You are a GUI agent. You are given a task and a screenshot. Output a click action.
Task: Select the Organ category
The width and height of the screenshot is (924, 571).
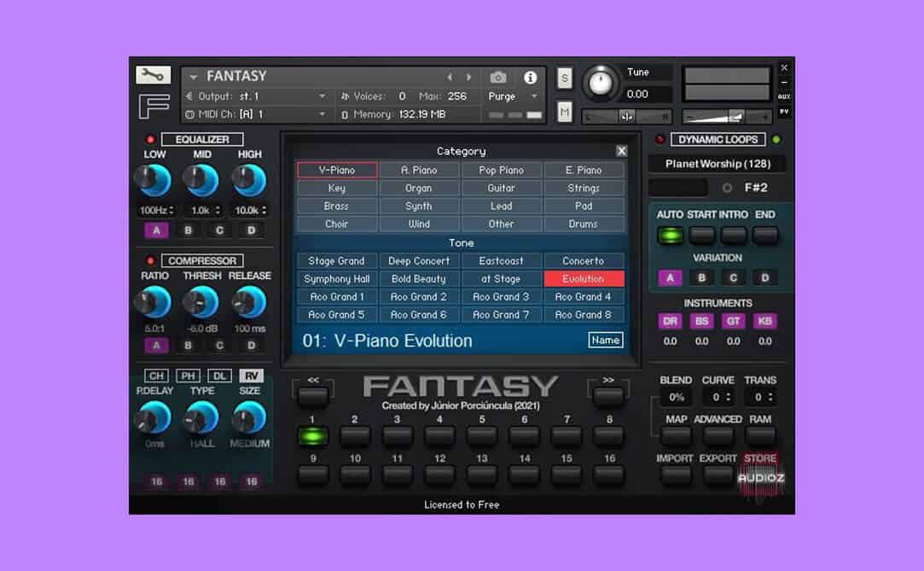pos(419,188)
